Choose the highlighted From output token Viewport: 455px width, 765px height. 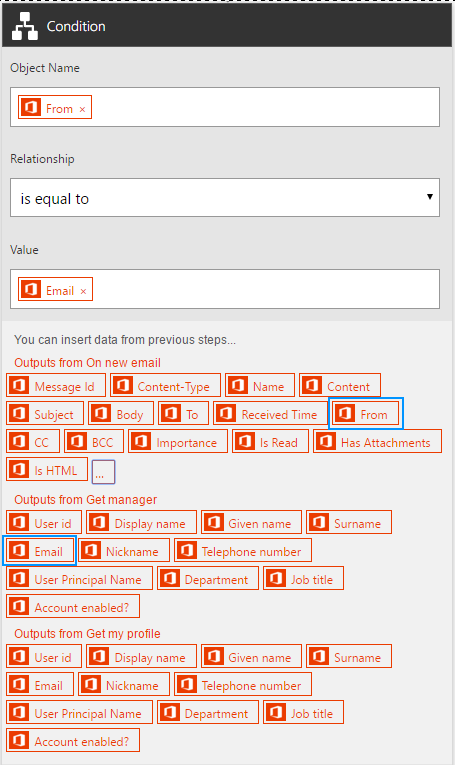(x=366, y=414)
